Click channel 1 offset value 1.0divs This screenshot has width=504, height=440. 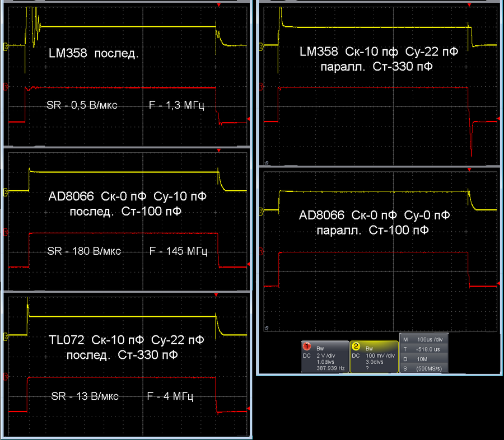click(x=325, y=362)
